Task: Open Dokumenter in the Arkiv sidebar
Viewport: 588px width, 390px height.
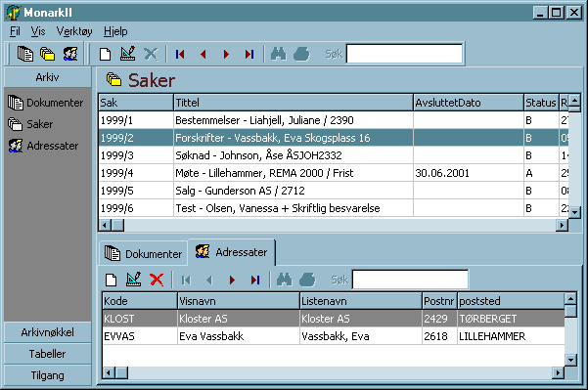Action: click(x=45, y=103)
